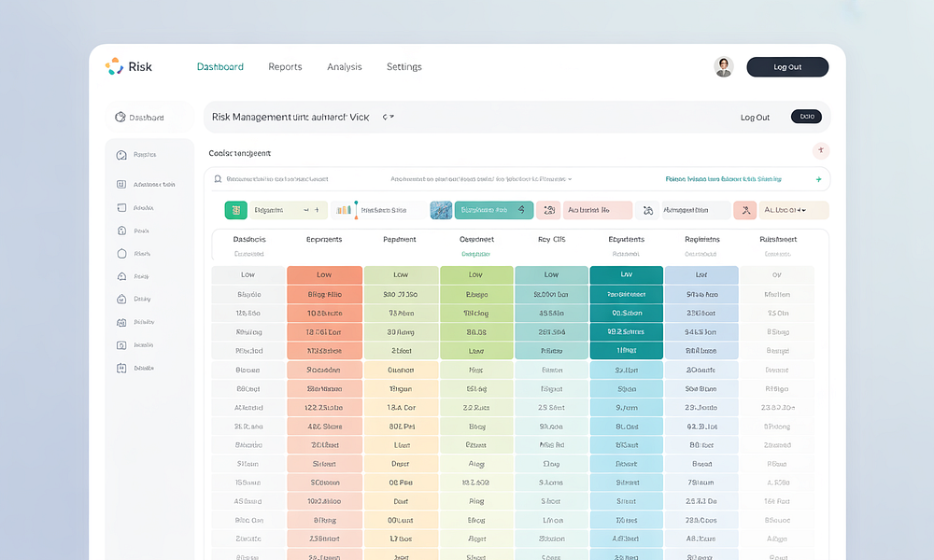Click the dark Log Out button
Screen dimensions: 934x560
[x=787, y=67]
